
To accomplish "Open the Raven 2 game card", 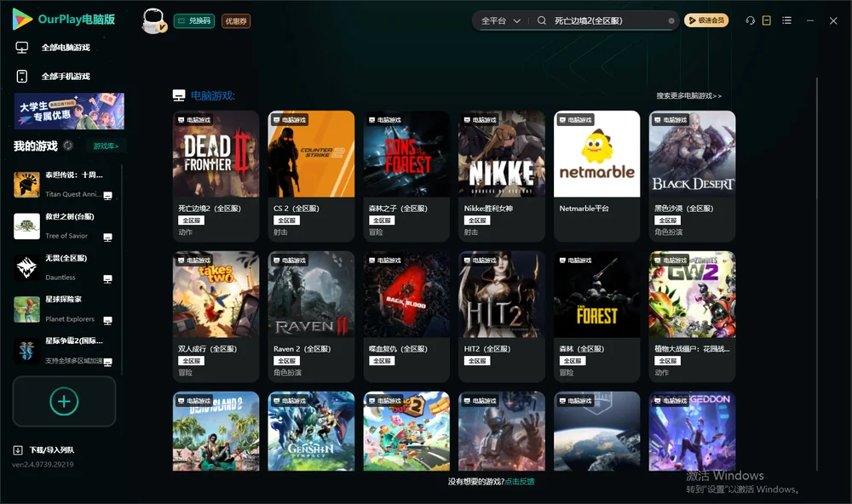I will pos(311,316).
